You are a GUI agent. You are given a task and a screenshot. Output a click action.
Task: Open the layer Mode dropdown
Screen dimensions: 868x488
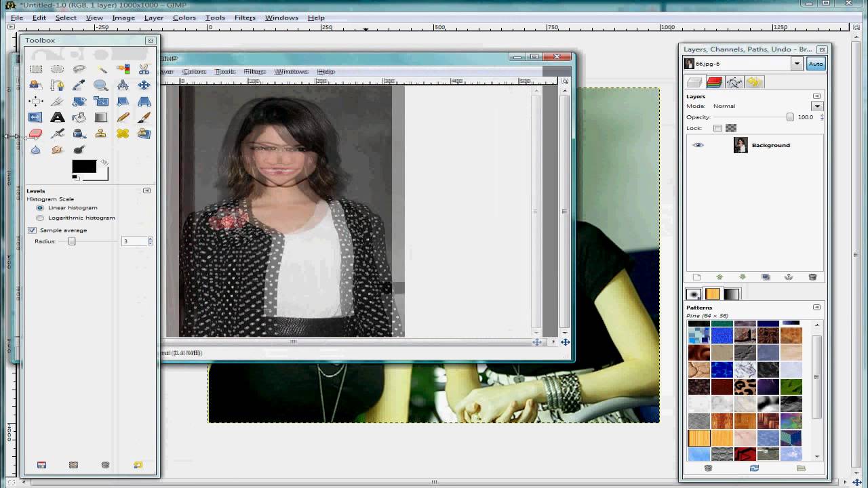coord(816,106)
